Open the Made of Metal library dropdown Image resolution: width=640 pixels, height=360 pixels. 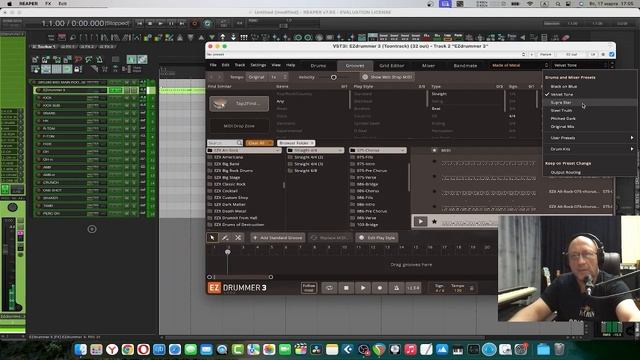pos(519,65)
